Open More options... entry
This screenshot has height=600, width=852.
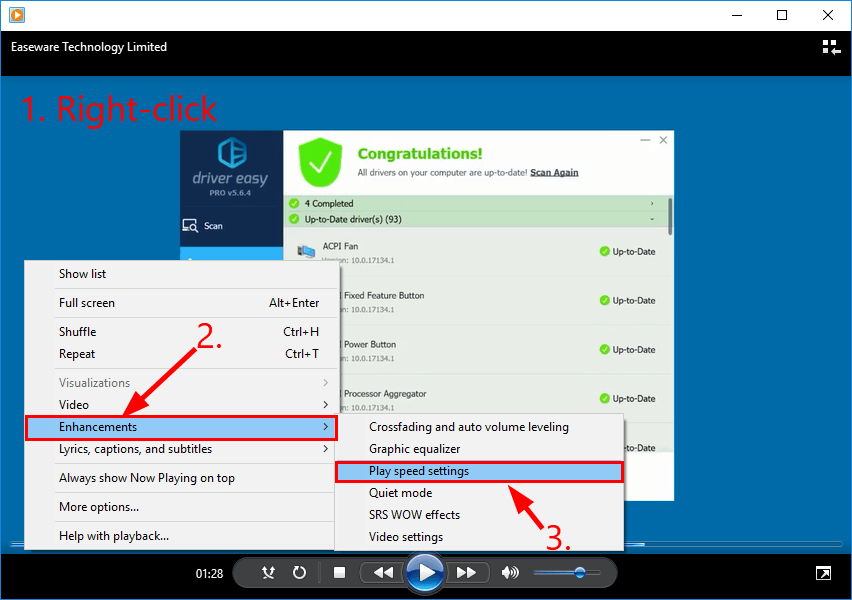(x=181, y=507)
